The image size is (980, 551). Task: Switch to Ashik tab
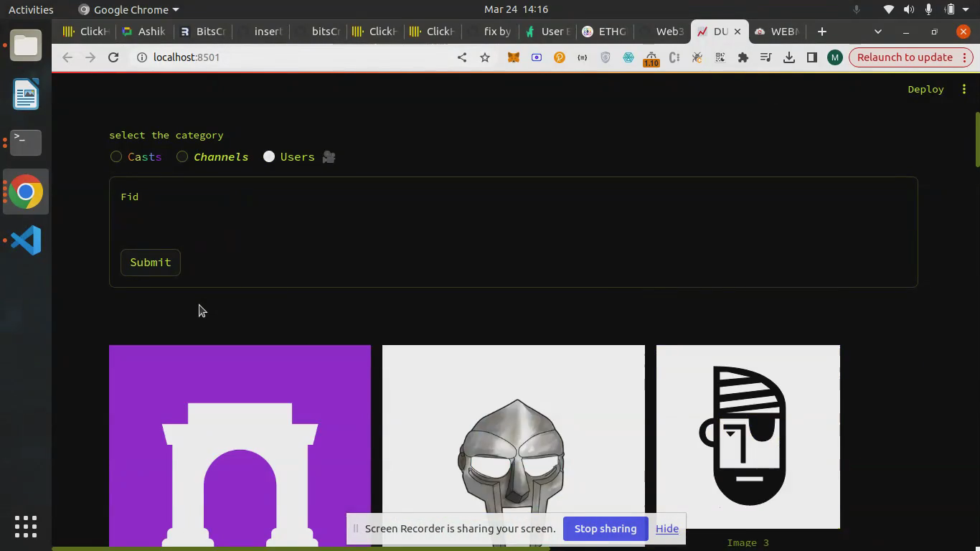point(144,32)
